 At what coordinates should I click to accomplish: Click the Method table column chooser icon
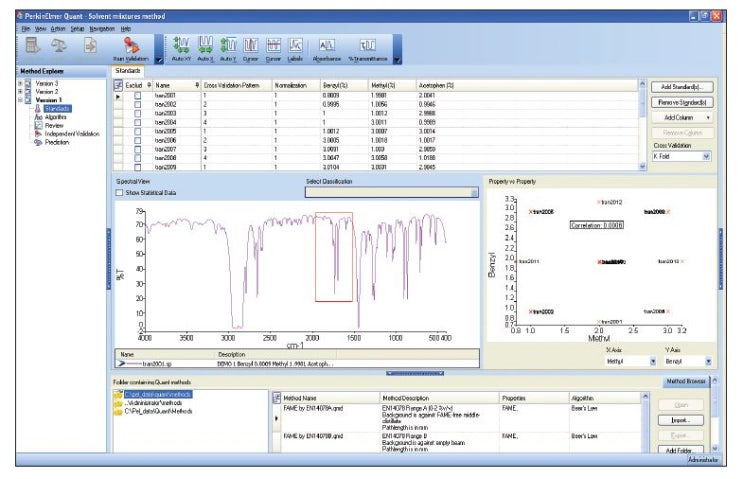pos(277,398)
